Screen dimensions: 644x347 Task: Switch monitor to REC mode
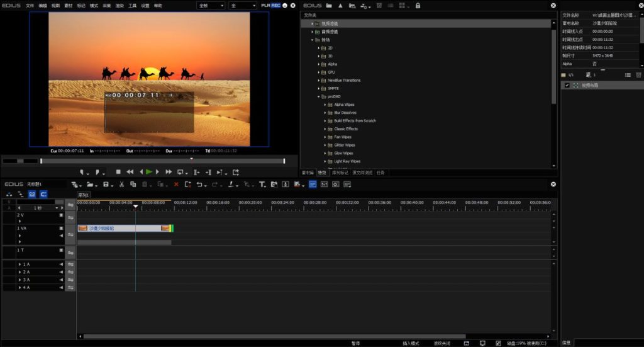point(275,5)
